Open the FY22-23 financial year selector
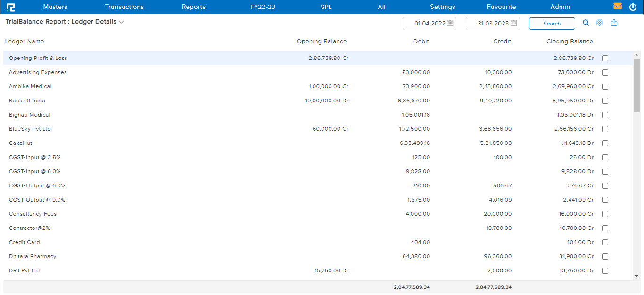The width and height of the screenshot is (644, 295). point(263,7)
